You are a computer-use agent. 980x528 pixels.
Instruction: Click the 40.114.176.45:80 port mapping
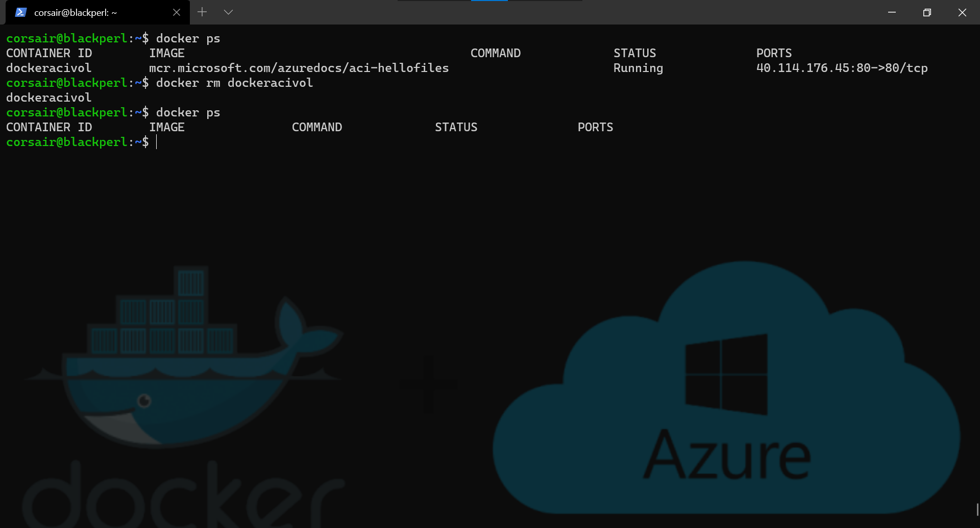[842, 68]
